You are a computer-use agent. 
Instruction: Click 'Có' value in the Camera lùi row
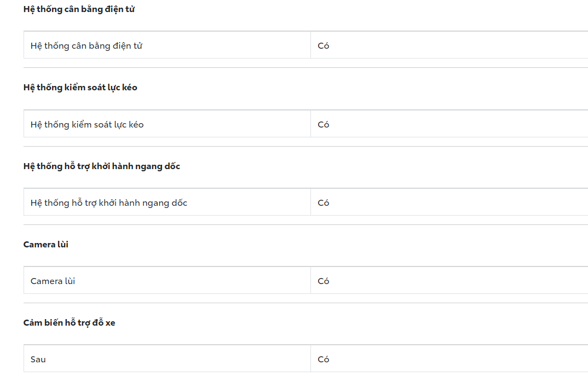(x=324, y=281)
